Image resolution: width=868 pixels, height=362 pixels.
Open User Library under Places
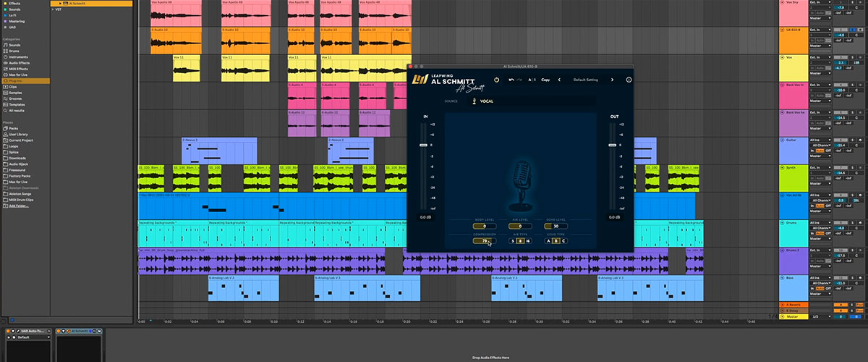pyautogui.click(x=18, y=135)
